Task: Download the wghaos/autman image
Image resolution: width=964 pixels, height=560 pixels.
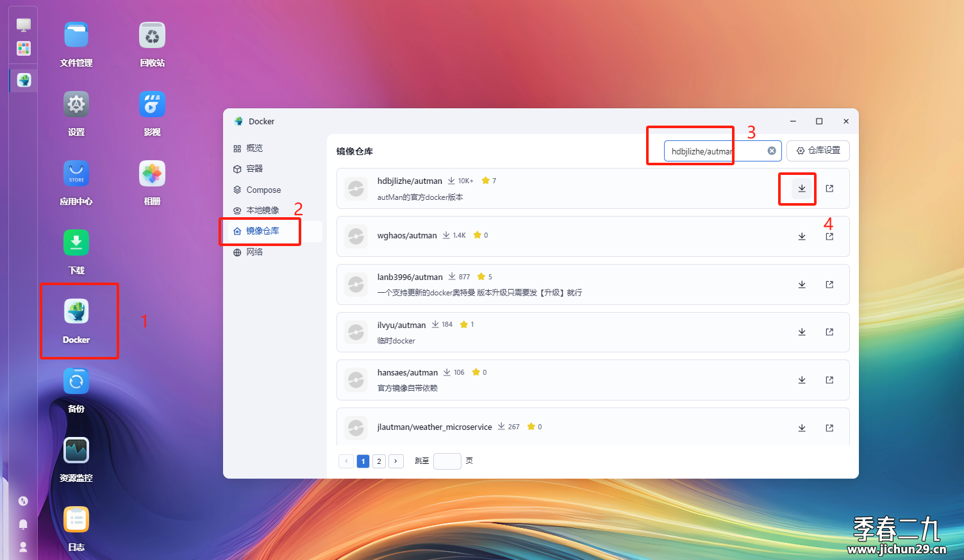Action: point(802,236)
